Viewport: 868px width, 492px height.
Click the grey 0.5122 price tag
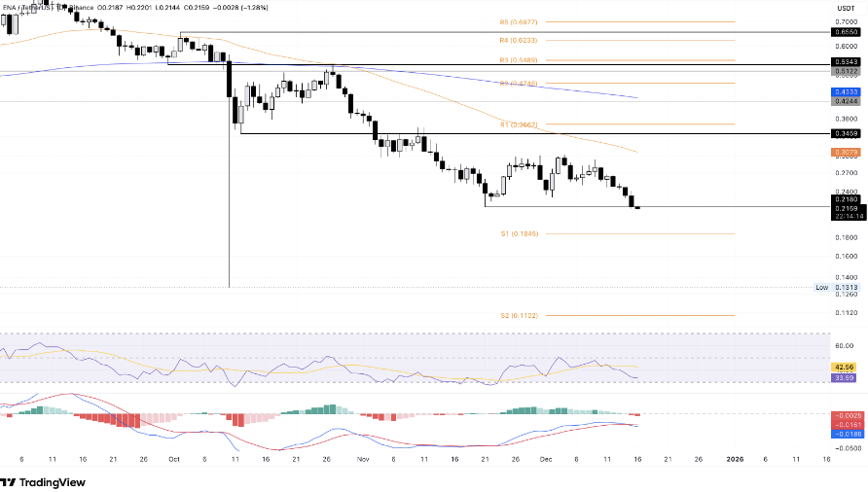pos(847,71)
